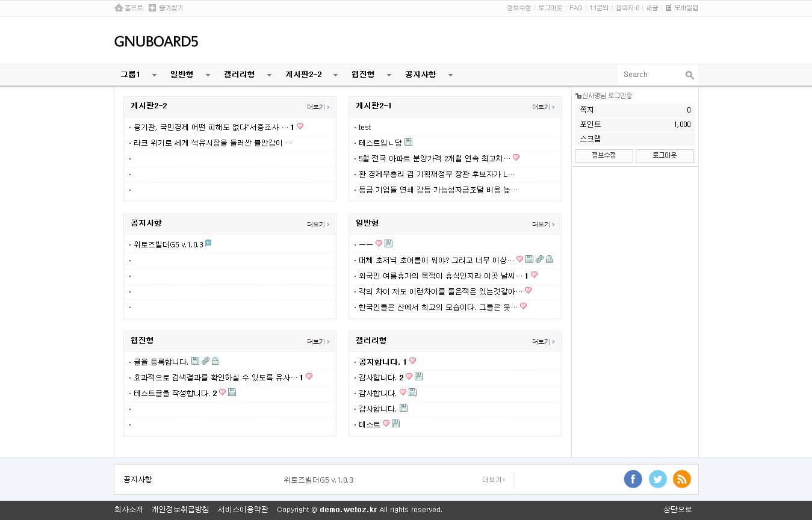
Task: Click 더보기 in the 게시판2-2 panel
Action: (x=318, y=107)
